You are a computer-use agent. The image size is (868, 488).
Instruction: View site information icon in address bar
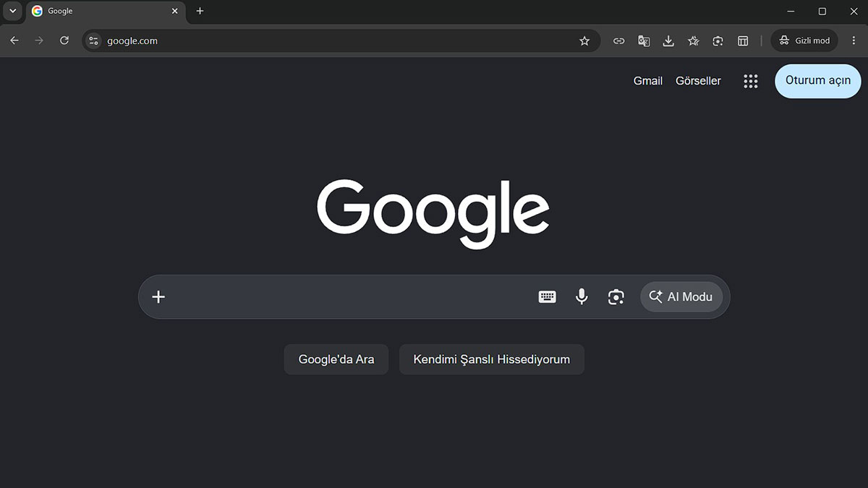(x=93, y=41)
